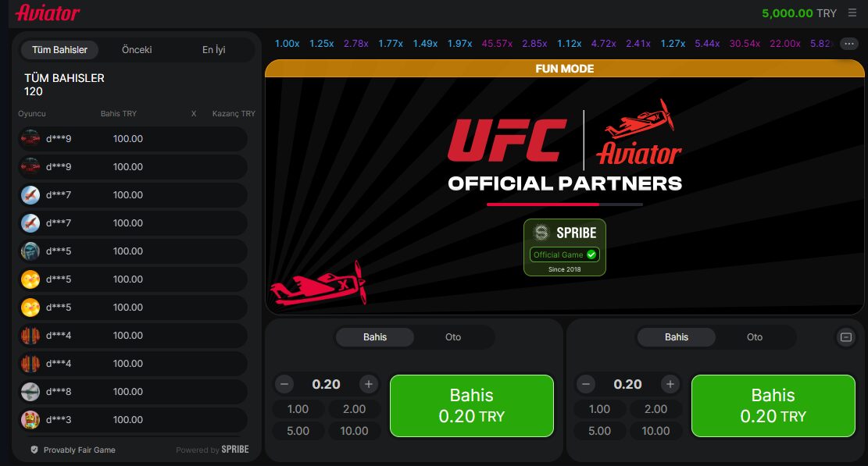The image size is (868, 466).
Task: Expand the round history with the three-dots button
Action: (849, 44)
